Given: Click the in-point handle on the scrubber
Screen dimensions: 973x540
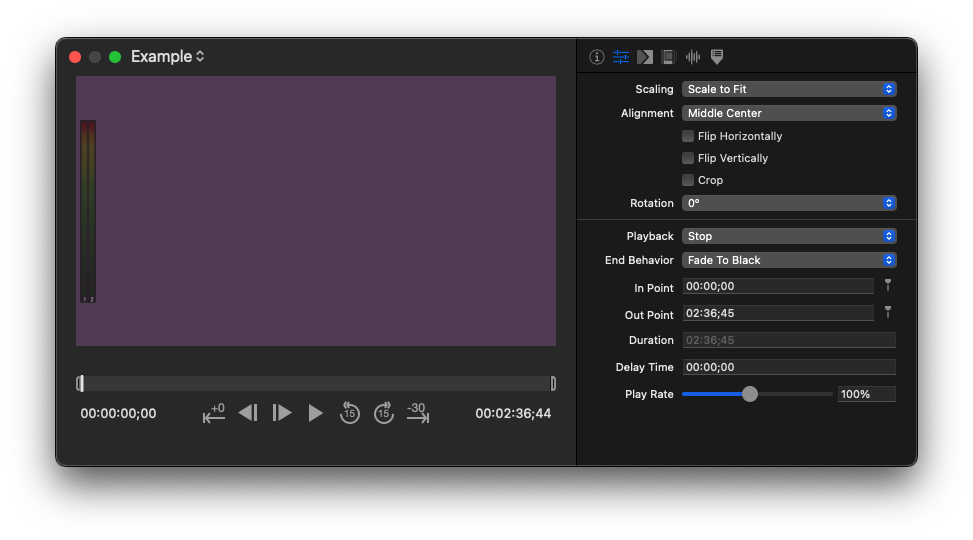Looking at the screenshot, I should tap(80, 384).
